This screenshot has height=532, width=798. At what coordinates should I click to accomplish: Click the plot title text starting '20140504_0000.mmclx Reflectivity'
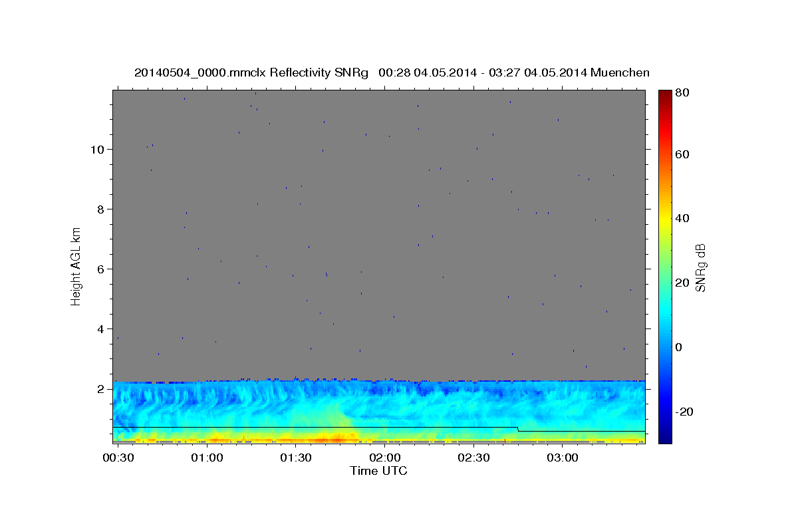pos(392,72)
